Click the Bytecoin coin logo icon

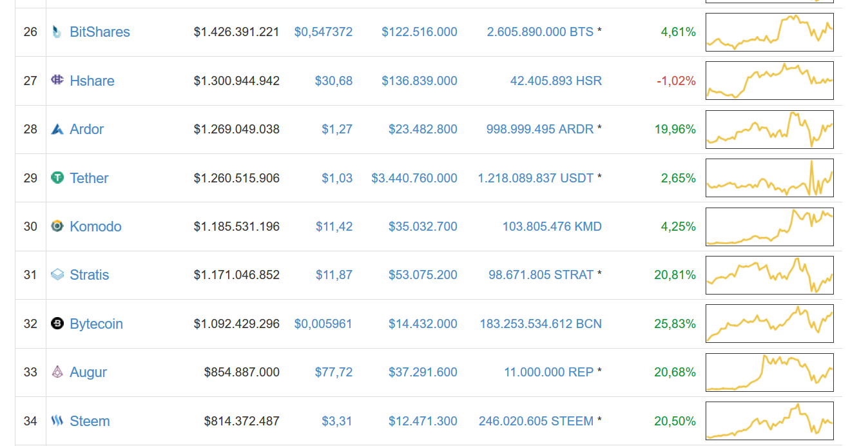57,324
